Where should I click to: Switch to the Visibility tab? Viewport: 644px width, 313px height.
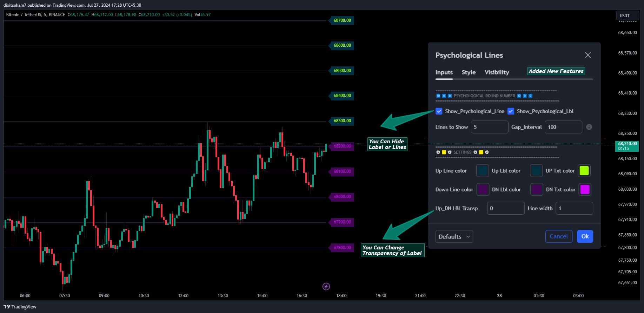[497, 72]
